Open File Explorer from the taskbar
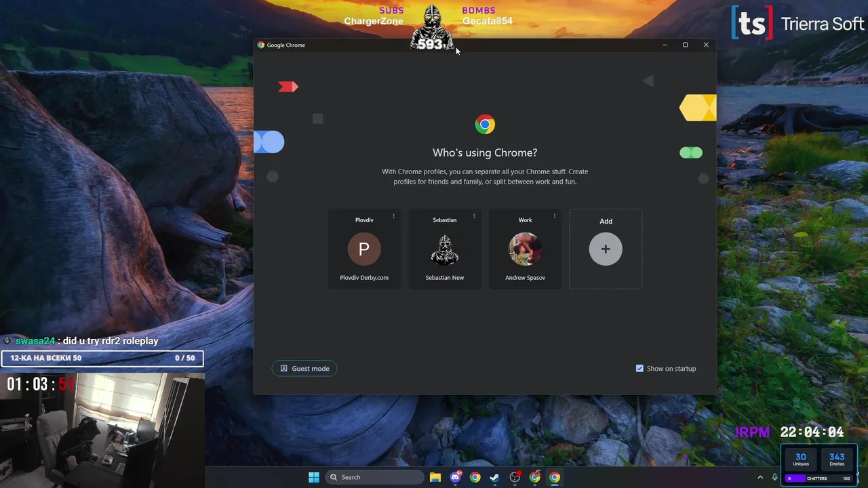 (435, 477)
